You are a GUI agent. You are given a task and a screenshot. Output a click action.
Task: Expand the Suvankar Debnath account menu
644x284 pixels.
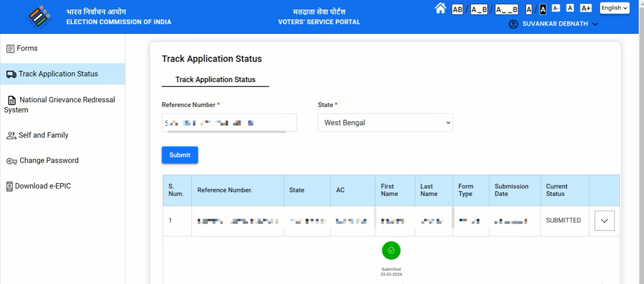pyautogui.click(x=595, y=24)
